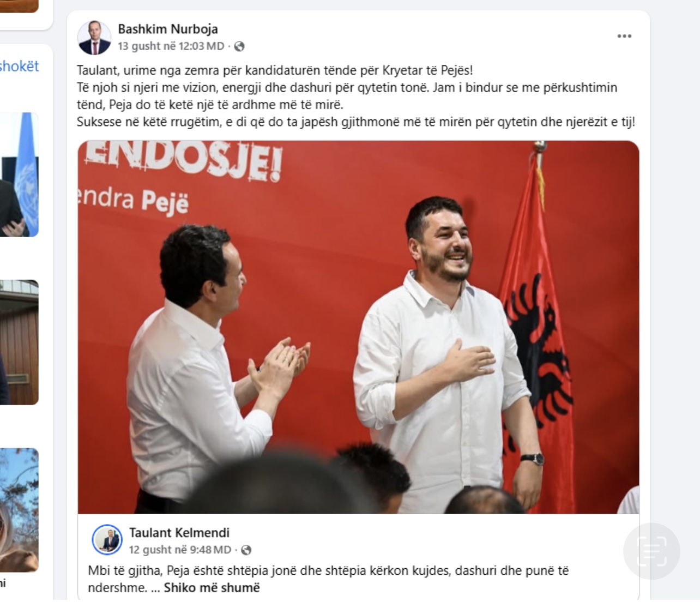
Task: Select the sidebar thumbnail with trees outdoors
Action: [x=19, y=510]
